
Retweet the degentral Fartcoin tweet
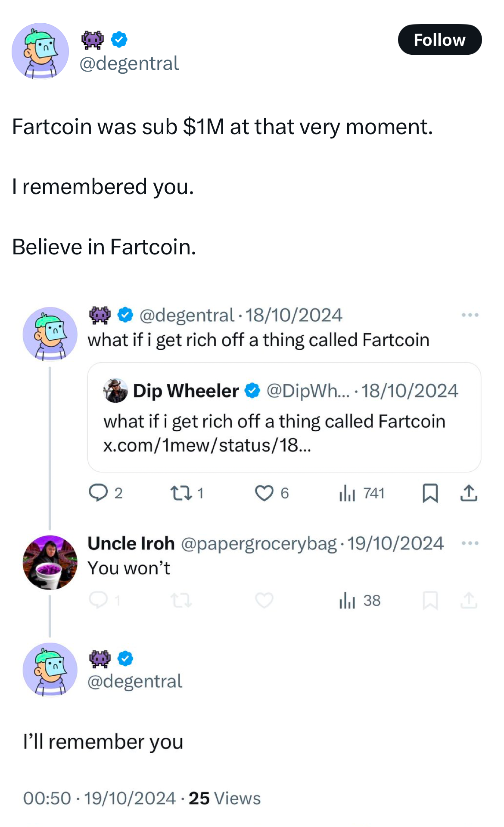(x=181, y=493)
